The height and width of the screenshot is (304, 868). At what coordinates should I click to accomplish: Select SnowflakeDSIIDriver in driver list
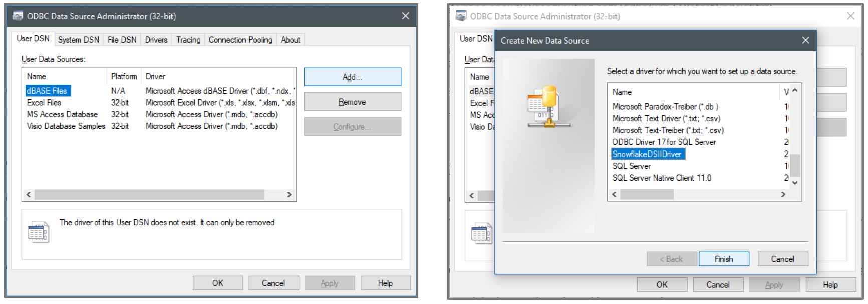[648, 154]
